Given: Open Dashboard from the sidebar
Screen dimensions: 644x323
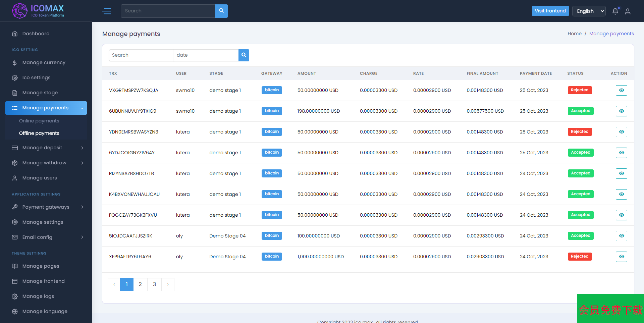Looking at the screenshot, I should 46,34.
